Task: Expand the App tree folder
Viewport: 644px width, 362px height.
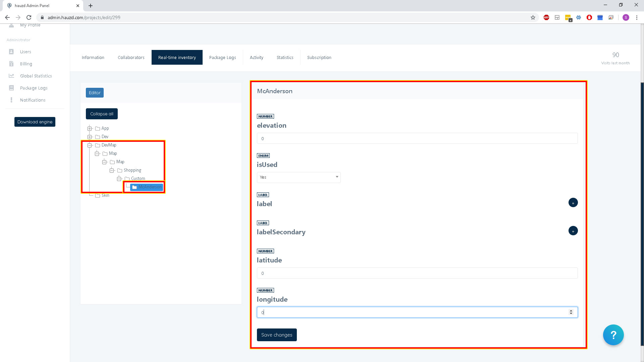Action: pyautogui.click(x=90, y=128)
